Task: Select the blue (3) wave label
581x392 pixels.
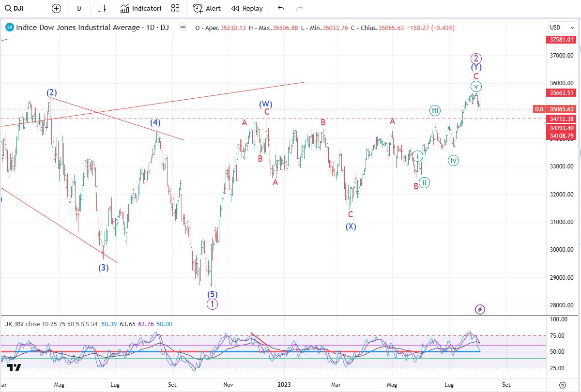Action: click(x=103, y=268)
